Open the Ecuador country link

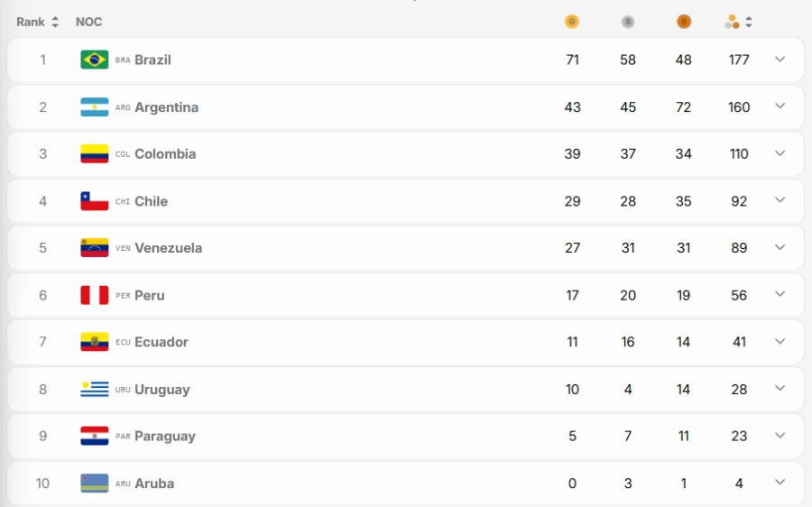(x=161, y=342)
